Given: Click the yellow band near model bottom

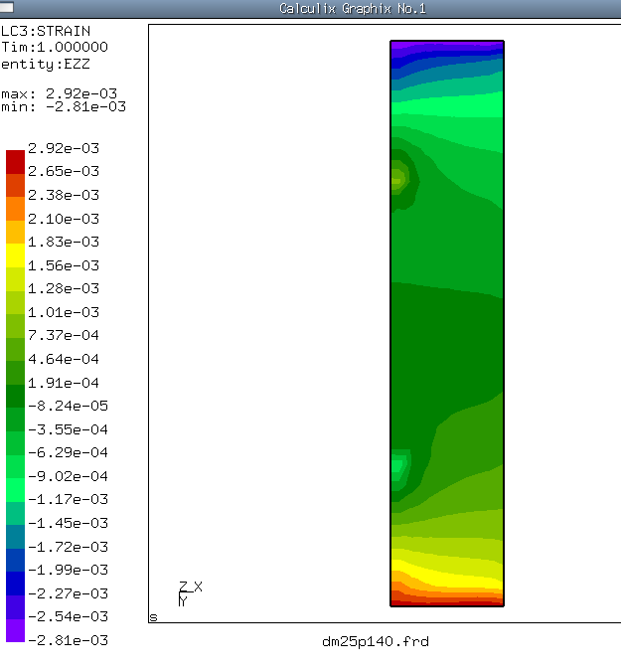Looking at the screenshot, I should [x=447, y=578].
